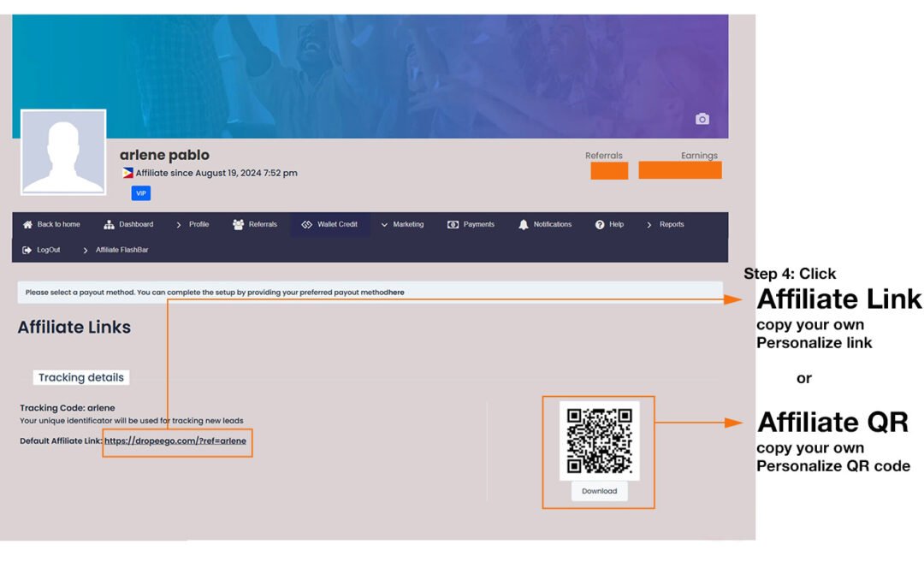Click the Download button under QR code
924x562 pixels.
coord(599,491)
